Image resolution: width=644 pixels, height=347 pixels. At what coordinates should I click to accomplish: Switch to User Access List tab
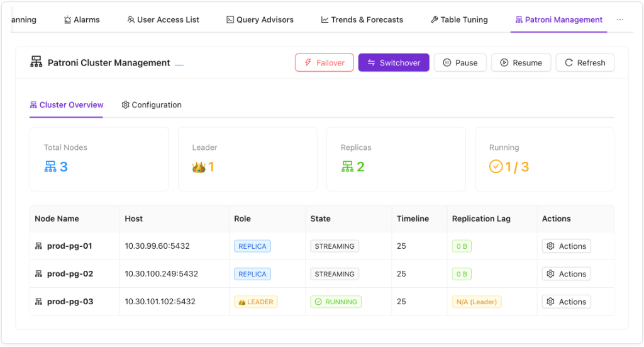(x=163, y=20)
